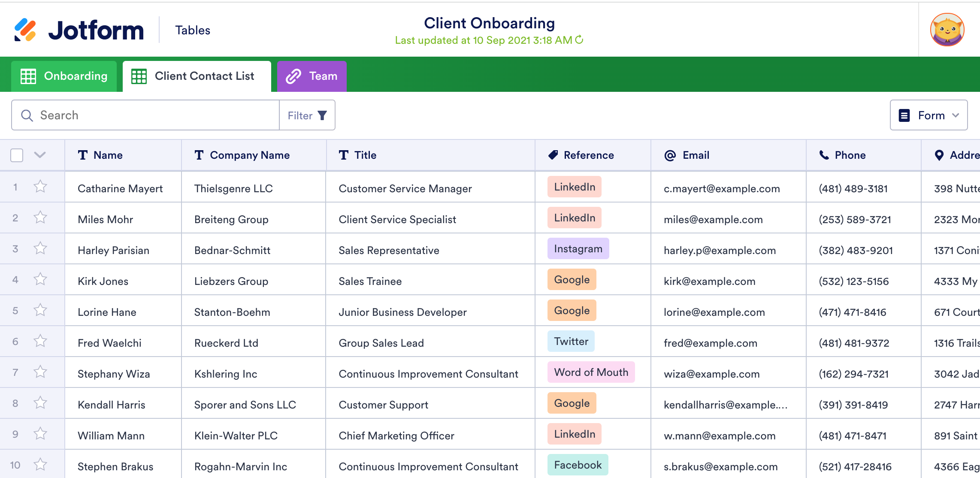Screen dimensions: 980x478
Task: Click the Tables link in header
Action: click(193, 30)
